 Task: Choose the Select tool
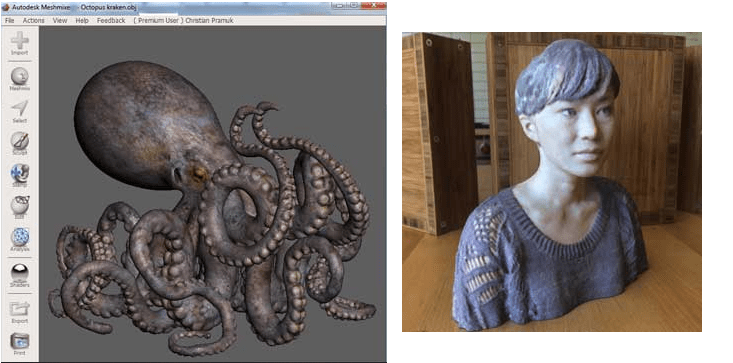[20, 111]
